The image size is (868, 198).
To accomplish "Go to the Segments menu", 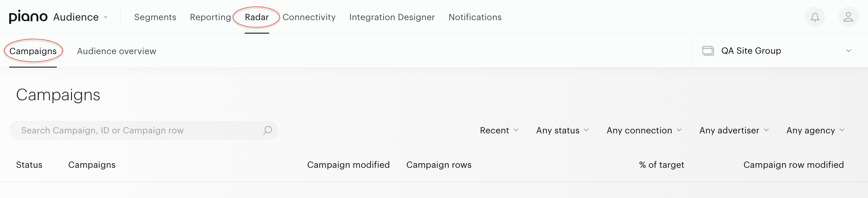I will [x=155, y=17].
